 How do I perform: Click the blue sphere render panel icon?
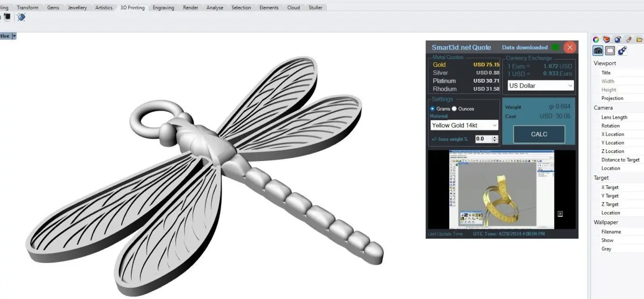617,39
